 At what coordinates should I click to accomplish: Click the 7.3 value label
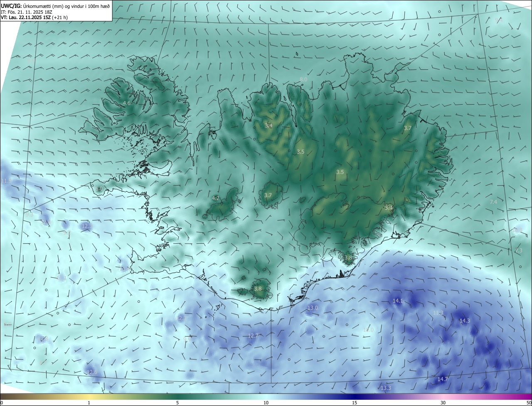518,250
